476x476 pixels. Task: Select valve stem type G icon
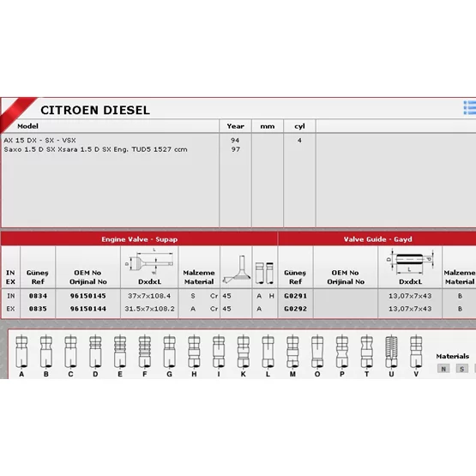pyautogui.click(x=170, y=352)
